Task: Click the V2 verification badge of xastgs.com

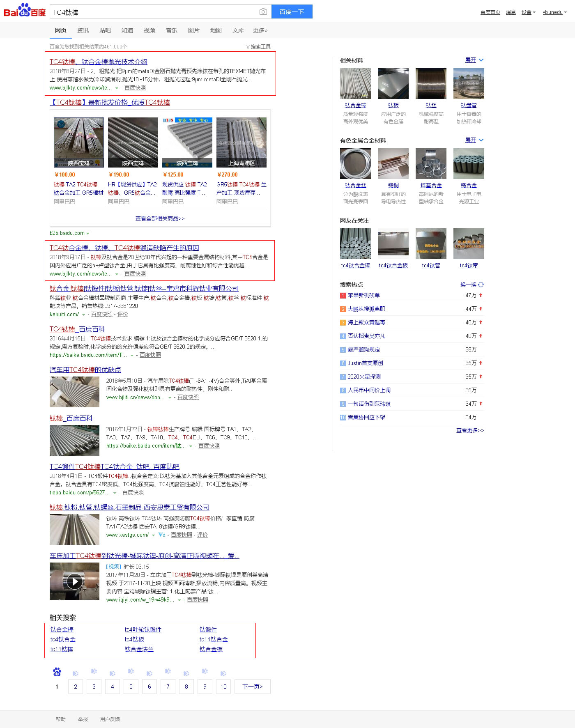Action: click(162, 535)
